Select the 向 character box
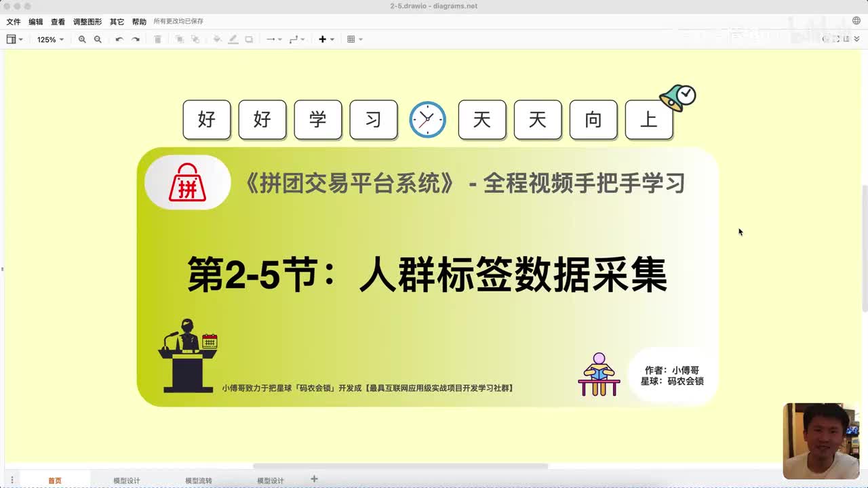Viewport: 868px width, 488px height. [x=593, y=120]
